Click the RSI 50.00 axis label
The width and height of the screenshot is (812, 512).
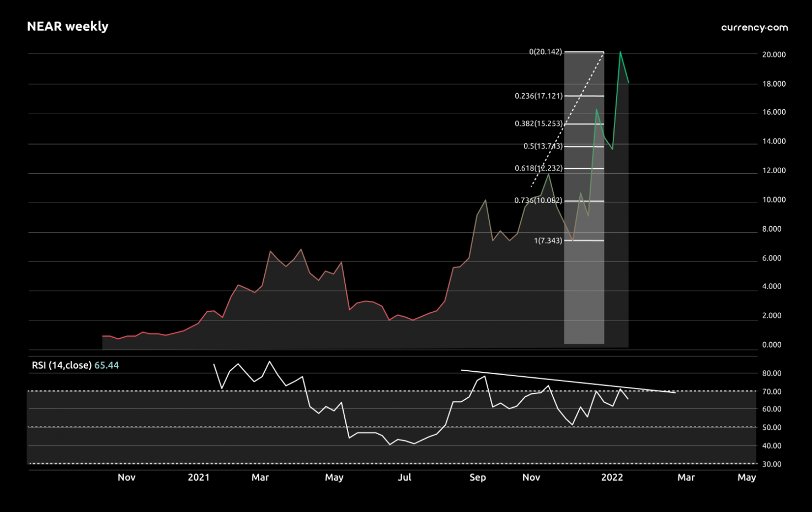click(x=772, y=428)
